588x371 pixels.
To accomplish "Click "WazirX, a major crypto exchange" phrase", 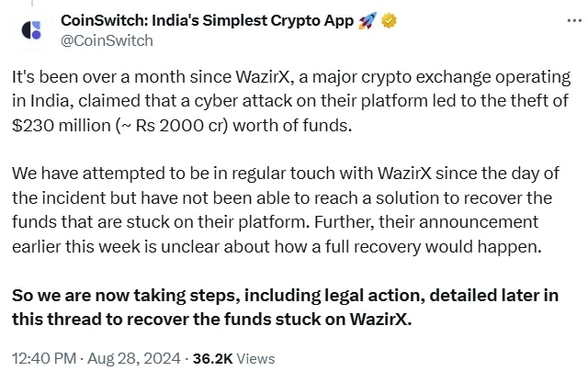I will pyautogui.click(x=361, y=77).
